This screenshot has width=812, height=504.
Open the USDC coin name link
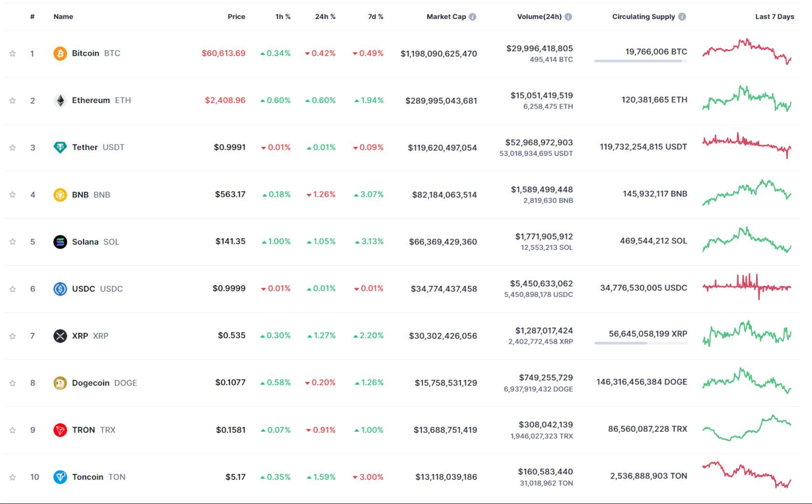[x=84, y=289]
